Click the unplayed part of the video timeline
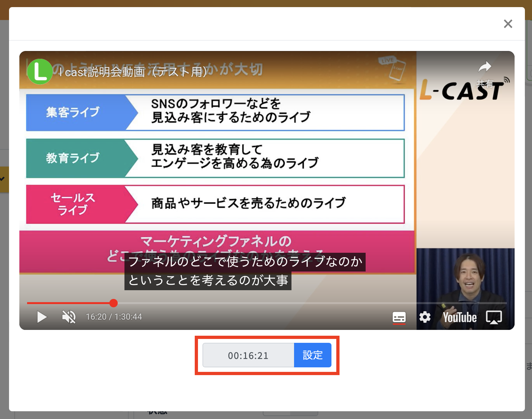Viewport: 532px width, 419px height. 312,303
